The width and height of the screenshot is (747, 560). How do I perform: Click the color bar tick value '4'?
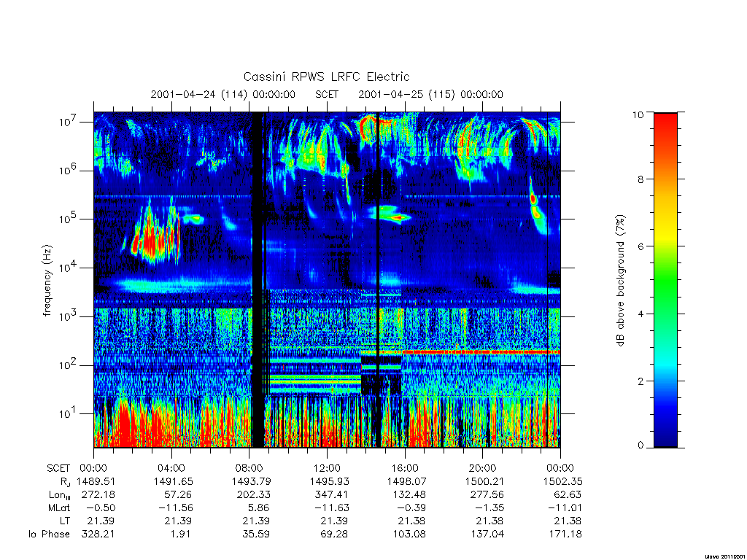pyautogui.click(x=640, y=314)
